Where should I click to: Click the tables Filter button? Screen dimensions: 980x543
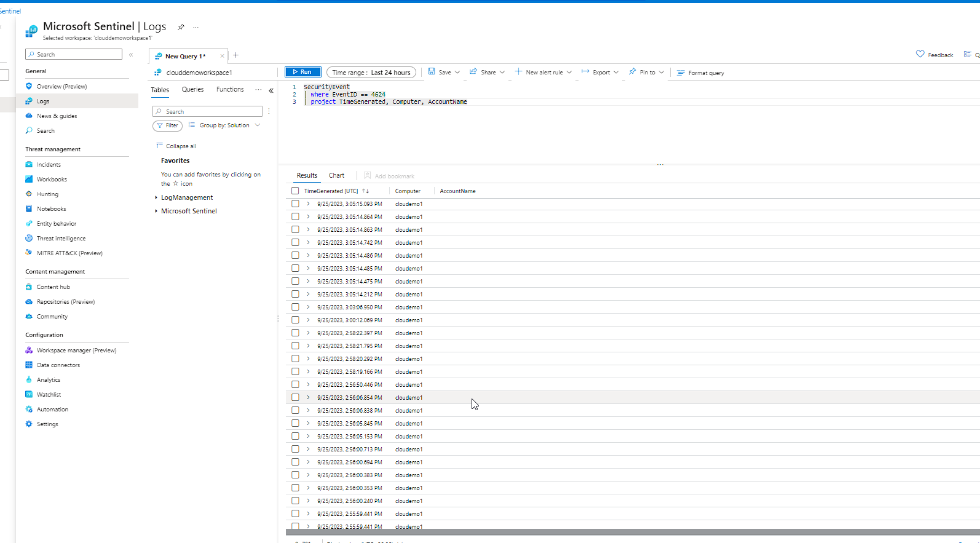point(167,125)
